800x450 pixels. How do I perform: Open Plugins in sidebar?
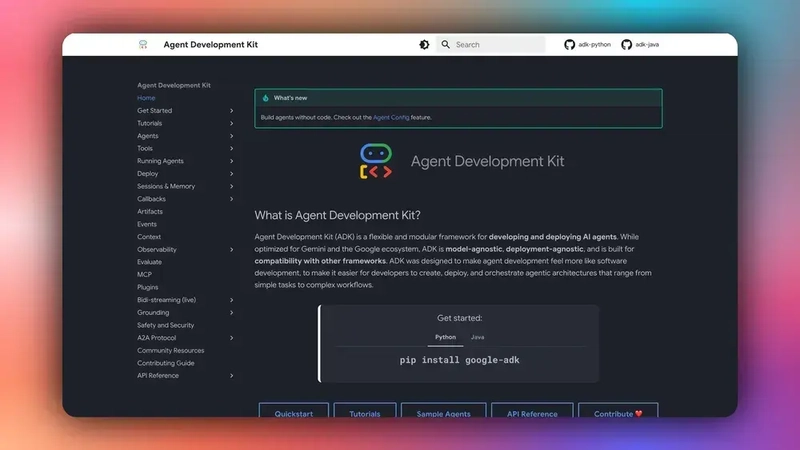tap(147, 287)
